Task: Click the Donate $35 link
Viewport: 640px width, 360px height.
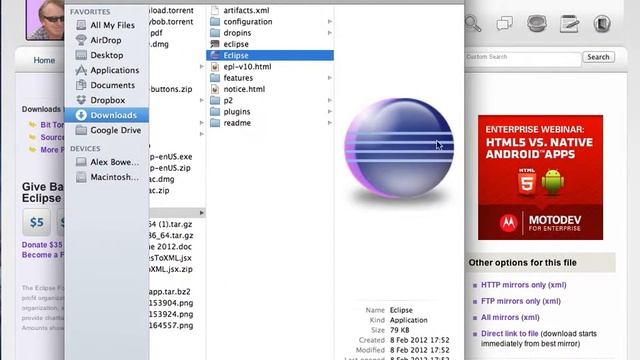Action: [x=42, y=245]
